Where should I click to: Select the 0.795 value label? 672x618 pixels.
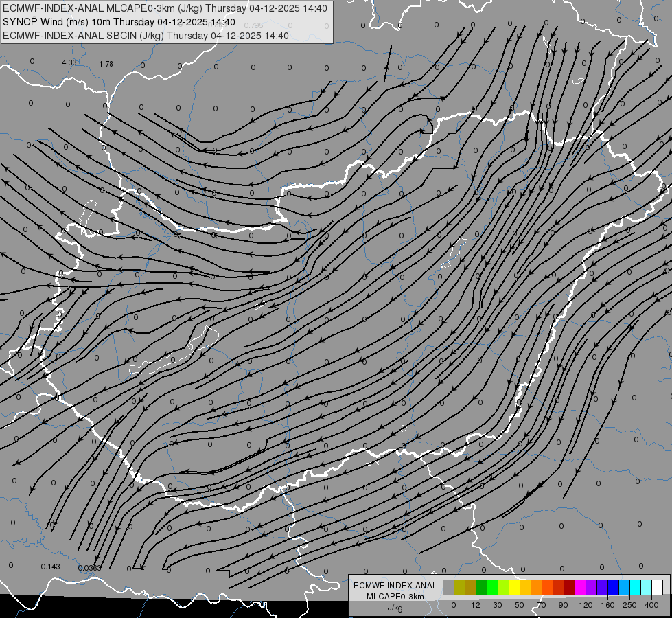(x=254, y=25)
